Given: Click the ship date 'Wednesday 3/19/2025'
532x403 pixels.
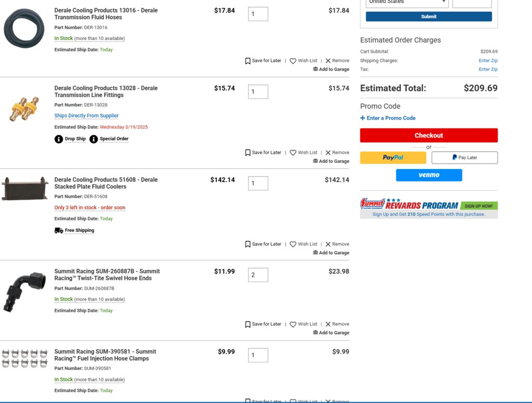Looking at the screenshot, I should click(x=123, y=127).
